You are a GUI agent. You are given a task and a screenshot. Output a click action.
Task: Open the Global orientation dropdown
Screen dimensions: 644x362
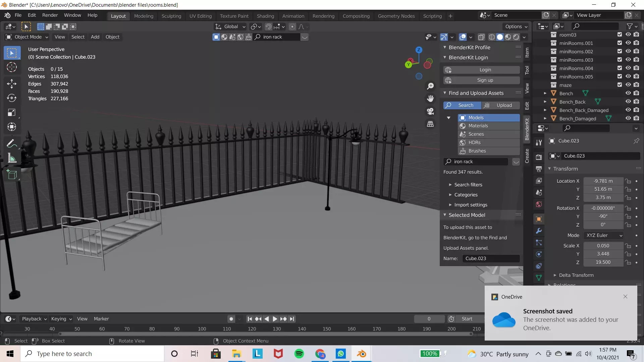click(x=230, y=26)
